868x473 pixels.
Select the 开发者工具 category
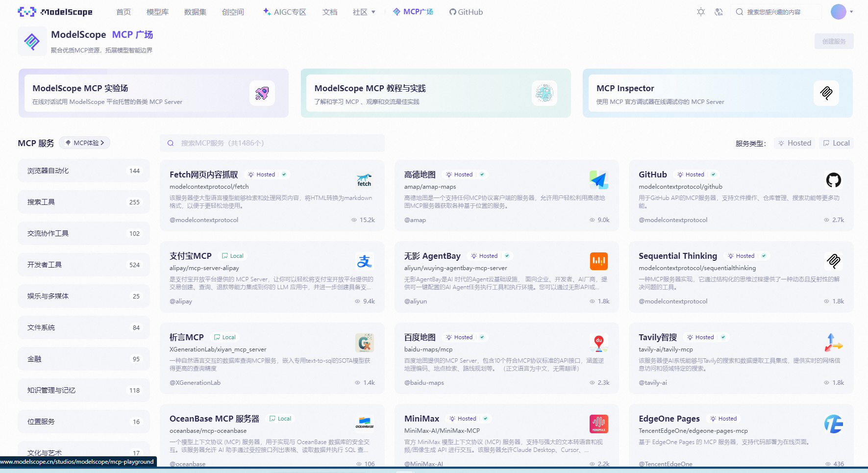(84, 265)
